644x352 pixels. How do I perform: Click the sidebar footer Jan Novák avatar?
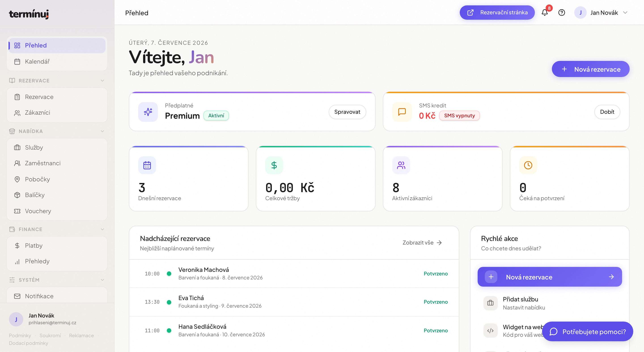pos(16,319)
